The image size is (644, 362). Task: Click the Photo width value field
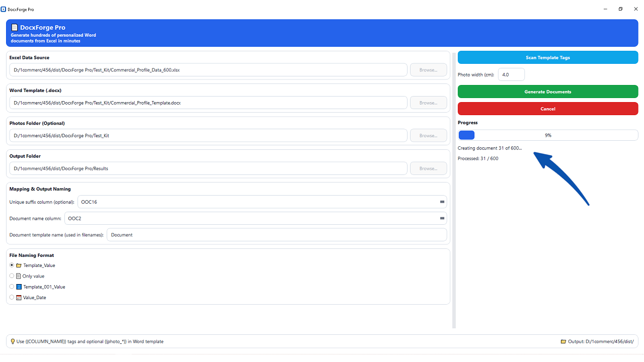coord(511,74)
